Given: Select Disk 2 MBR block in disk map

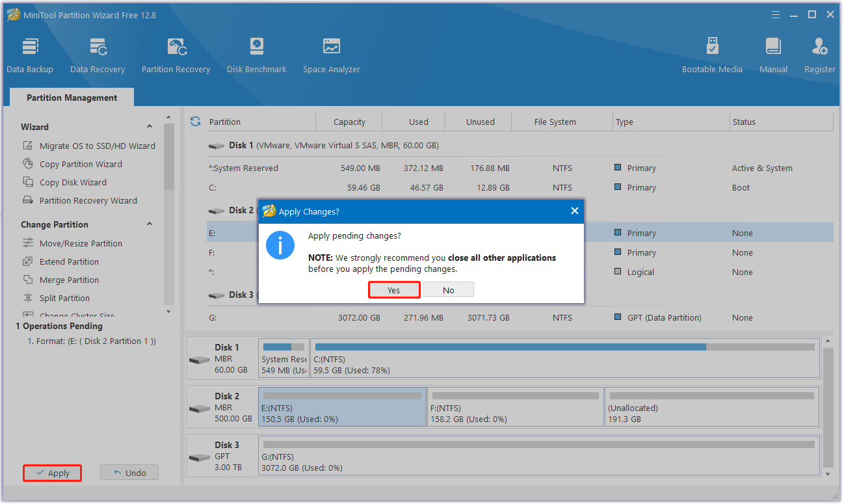Looking at the screenshot, I should (222, 407).
